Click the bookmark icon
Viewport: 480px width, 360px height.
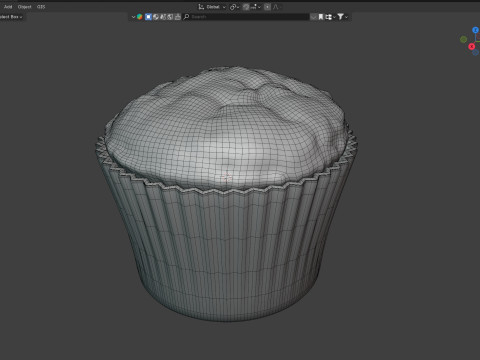click(x=321, y=17)
